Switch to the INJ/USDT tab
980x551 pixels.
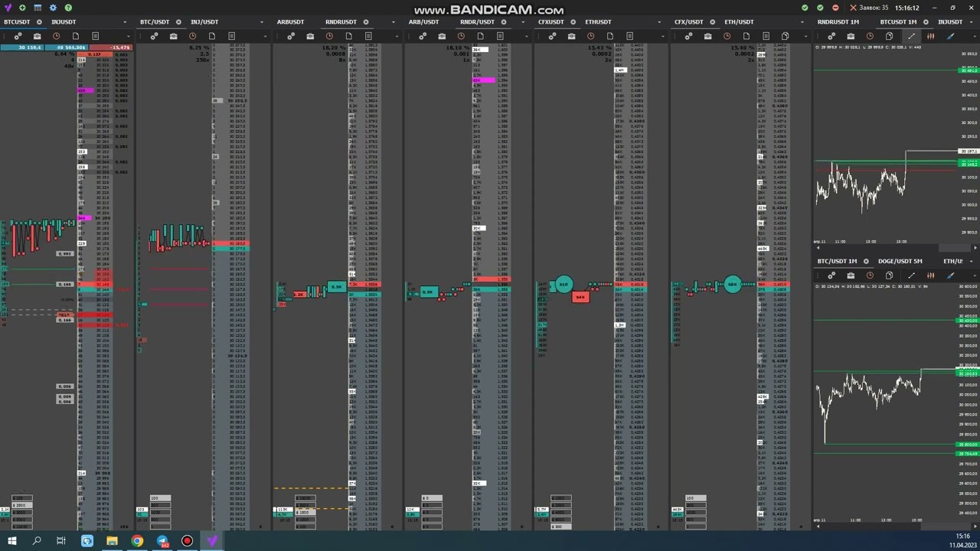coord(204,22)
